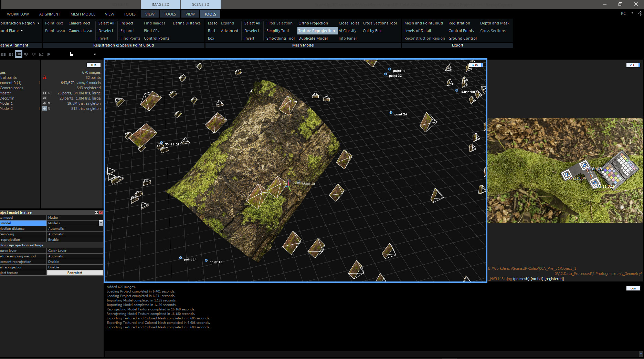Viewport: 644px width, 359px height.
Task: Click the Undo arrow in the toolbar
Action: coord(27,54)
